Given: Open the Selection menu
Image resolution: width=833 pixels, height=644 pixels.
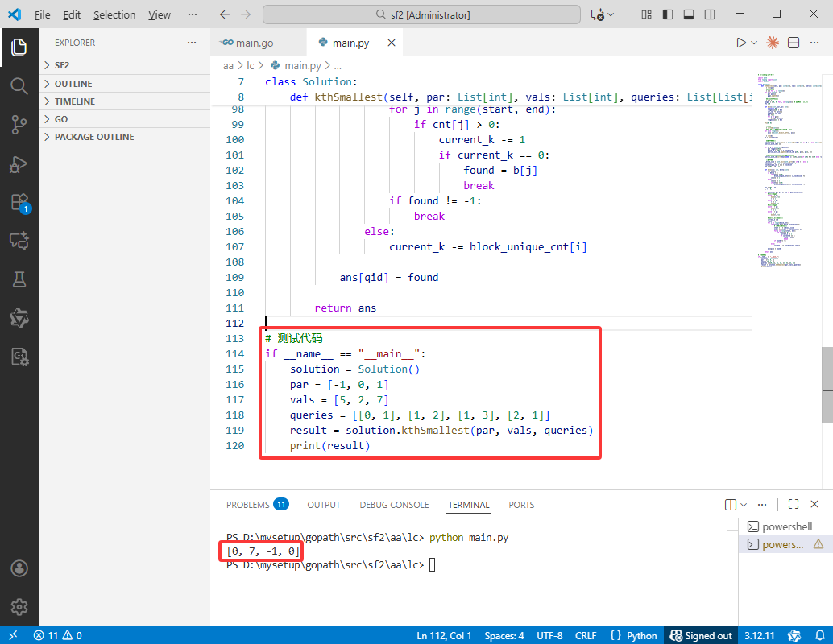Looking at the screenshot, I should tap(114, 14).
